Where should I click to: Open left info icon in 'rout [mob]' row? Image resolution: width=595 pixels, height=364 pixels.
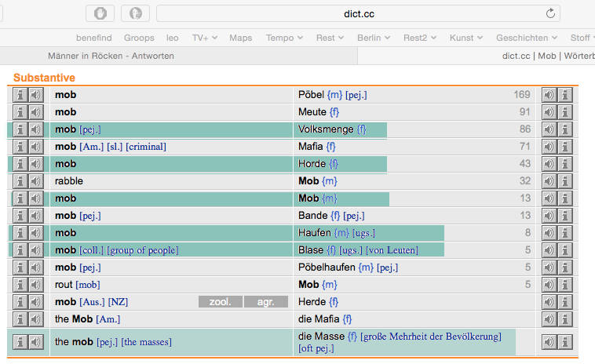click(x=20, y=285)
